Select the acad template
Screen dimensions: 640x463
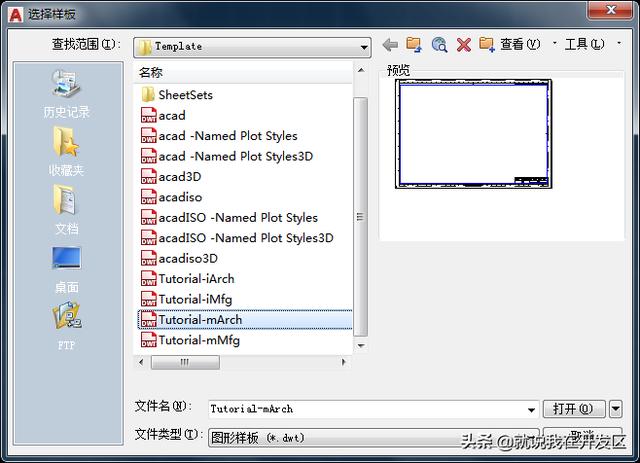172,116
